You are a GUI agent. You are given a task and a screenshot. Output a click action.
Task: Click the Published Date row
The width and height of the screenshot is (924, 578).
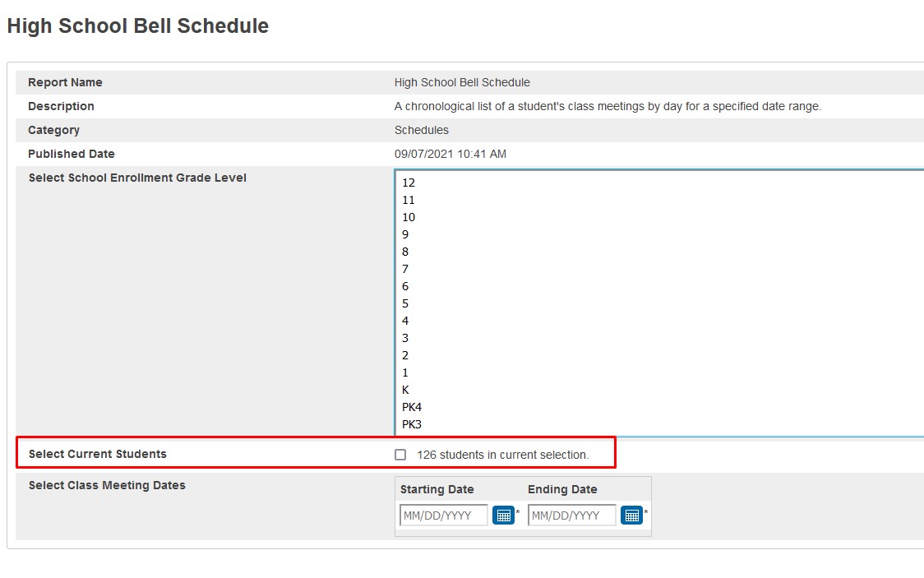71,154
